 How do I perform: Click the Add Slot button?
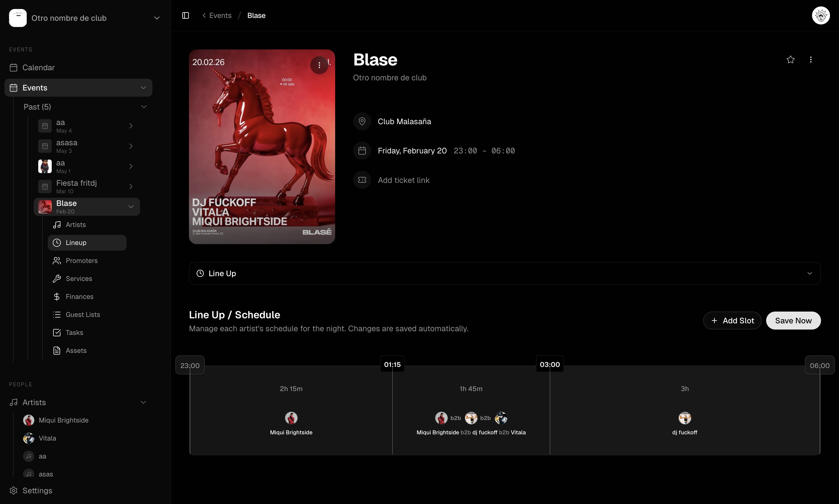(732, 321)
